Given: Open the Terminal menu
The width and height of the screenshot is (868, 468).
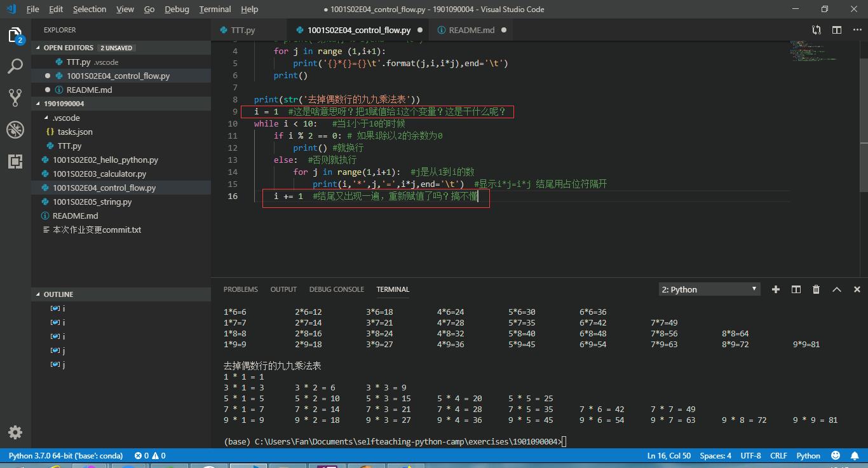Looking at the screenshot, I should pos(215,9).
